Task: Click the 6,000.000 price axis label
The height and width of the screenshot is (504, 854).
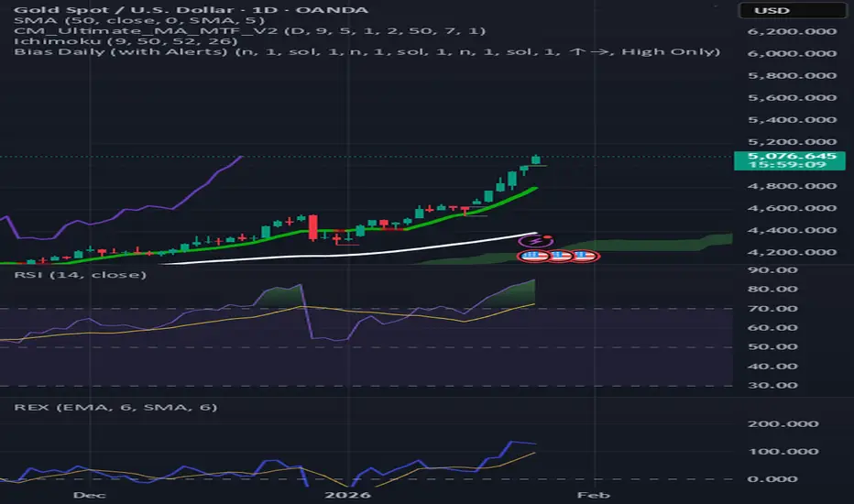Action: 792,53
